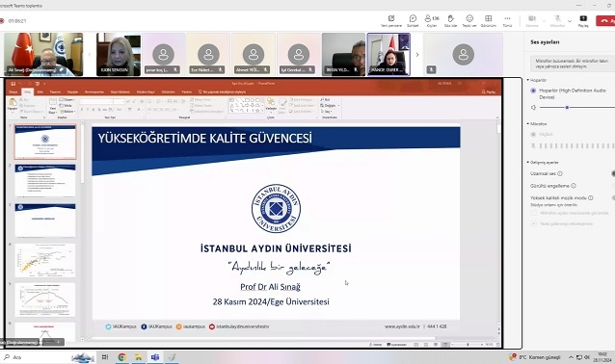Open the Bölüm section dropdown
The width and height of the screenshot is (615, 364).
[67, 112]
